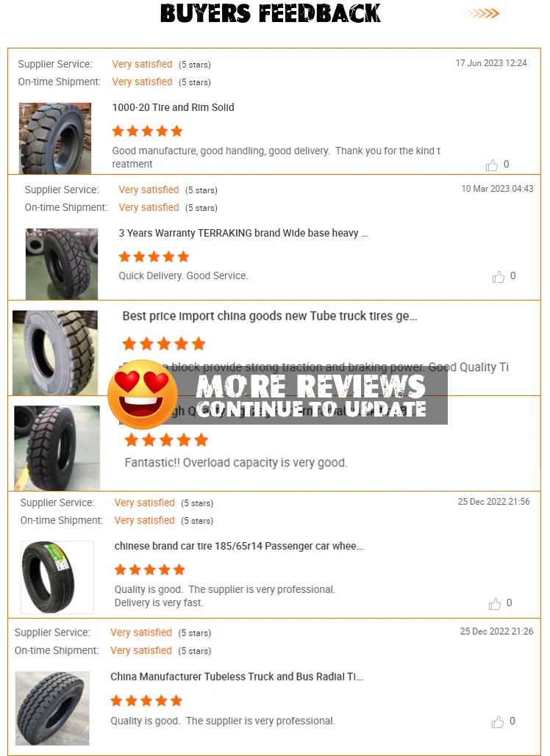Like the Tubeless Truck and Bus Radial review
Viewport: 550px width, 756px height.
(497, 721)
